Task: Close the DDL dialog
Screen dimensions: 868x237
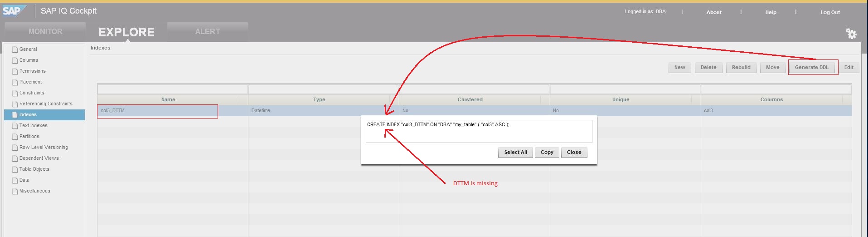Action: (x=574, y=153)
